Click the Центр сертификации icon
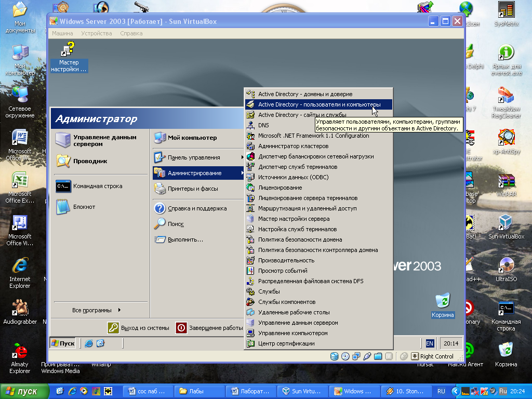Image resolution: width=532 pixels, height=399 pixels. [250, 343]
